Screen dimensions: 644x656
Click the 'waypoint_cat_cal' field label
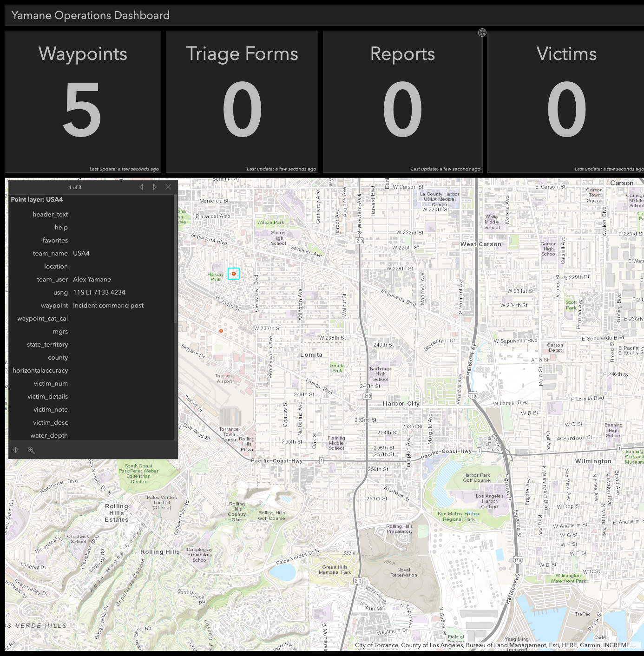tap(43, 318)
